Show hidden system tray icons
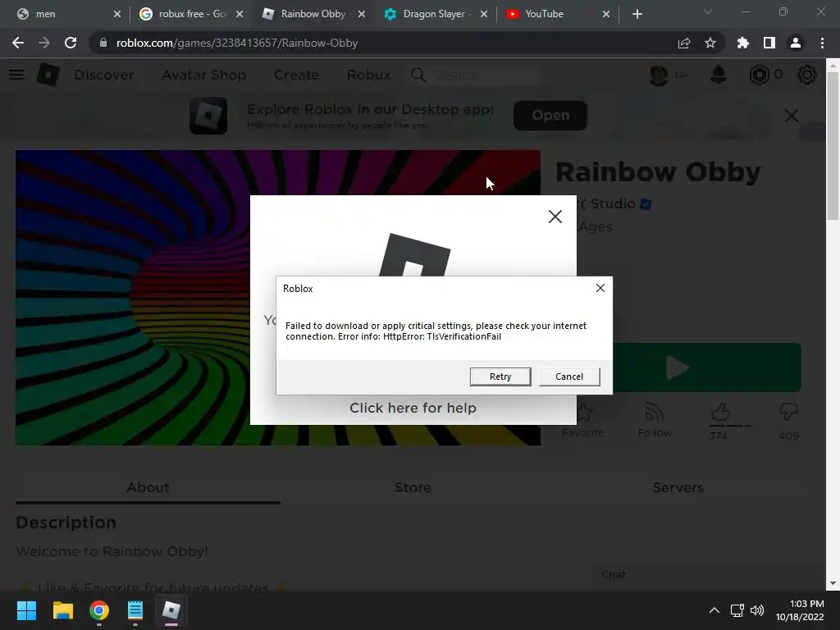840x630 pixels. (x=714, y=610)
